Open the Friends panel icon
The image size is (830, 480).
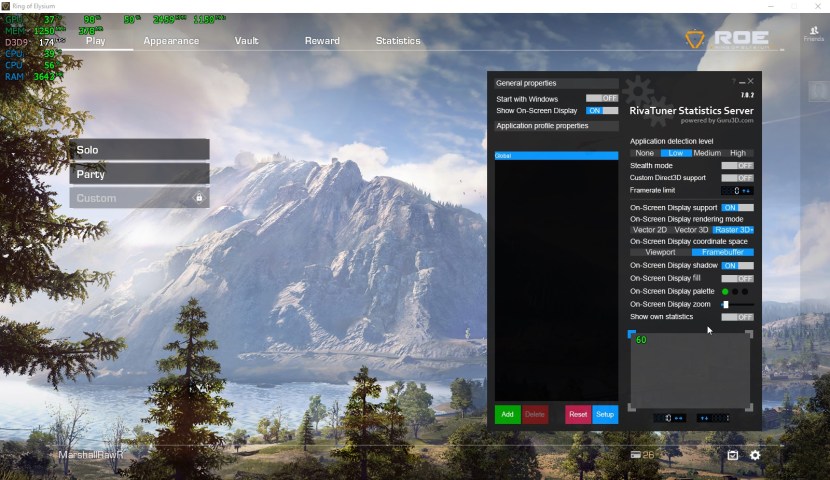coord(813,33)
